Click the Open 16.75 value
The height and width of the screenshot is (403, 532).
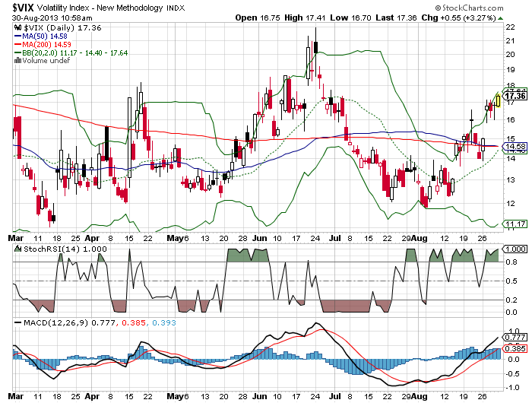pyautogui.click(x=258, y=17)
